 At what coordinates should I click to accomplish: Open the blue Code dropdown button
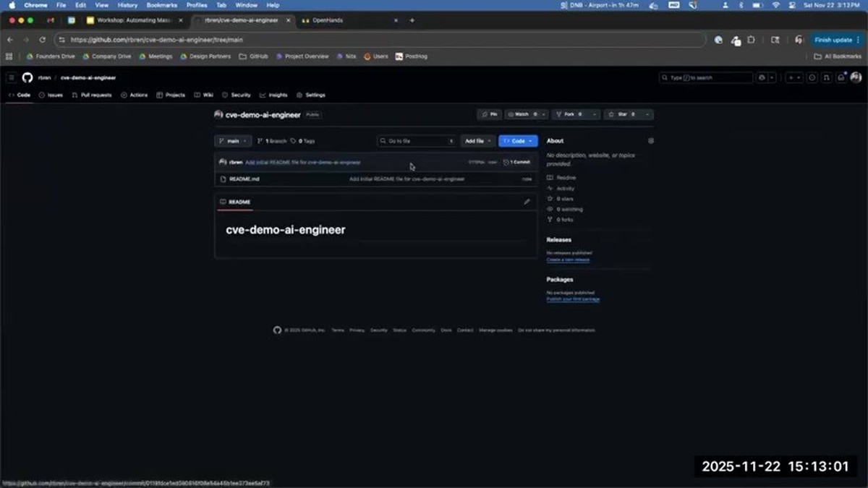click(x=518, y=141)
